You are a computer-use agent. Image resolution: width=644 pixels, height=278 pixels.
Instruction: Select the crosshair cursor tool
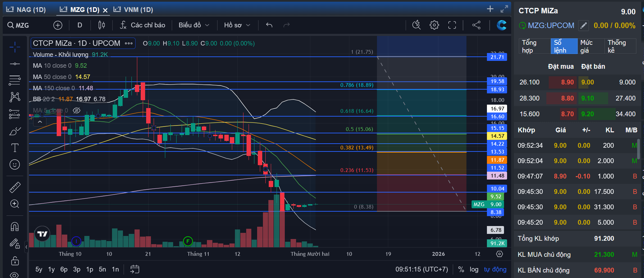point(15,47)
